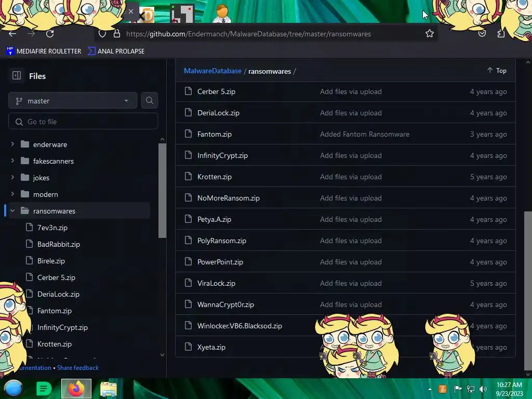Viewport: 532px width, 399px height.
Task: Open PowerPoint.zip file
Action: coord(220,262)
